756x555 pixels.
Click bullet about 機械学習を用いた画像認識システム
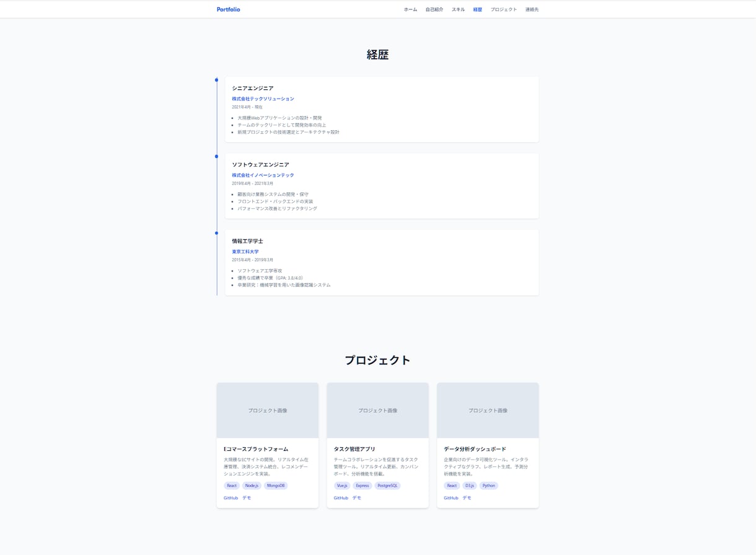(x=284, y=285)
